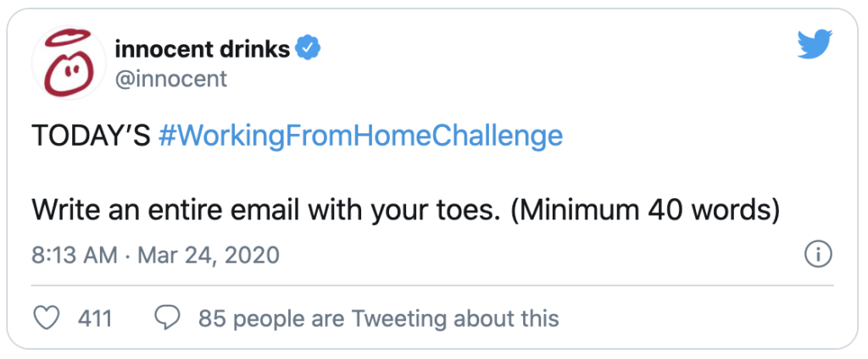This screenshot has height=359, width=868.
Task: Click the innocent drinks profile avatar
Action: (x=69, y=63)
